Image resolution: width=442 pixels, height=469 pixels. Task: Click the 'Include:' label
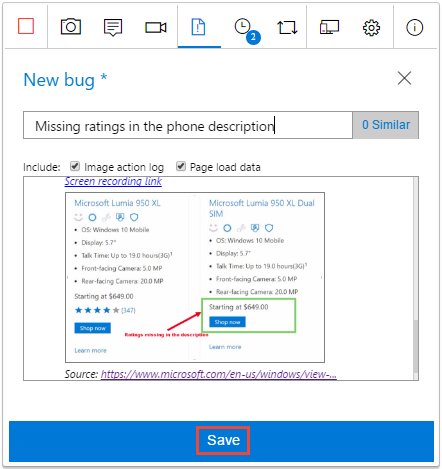(x=42, y=167)
